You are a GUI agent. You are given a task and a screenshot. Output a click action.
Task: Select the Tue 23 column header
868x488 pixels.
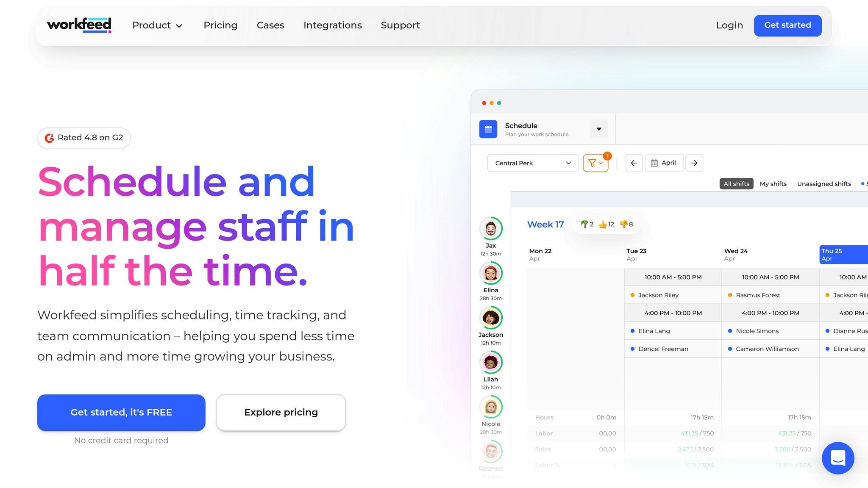coord(637,255)
